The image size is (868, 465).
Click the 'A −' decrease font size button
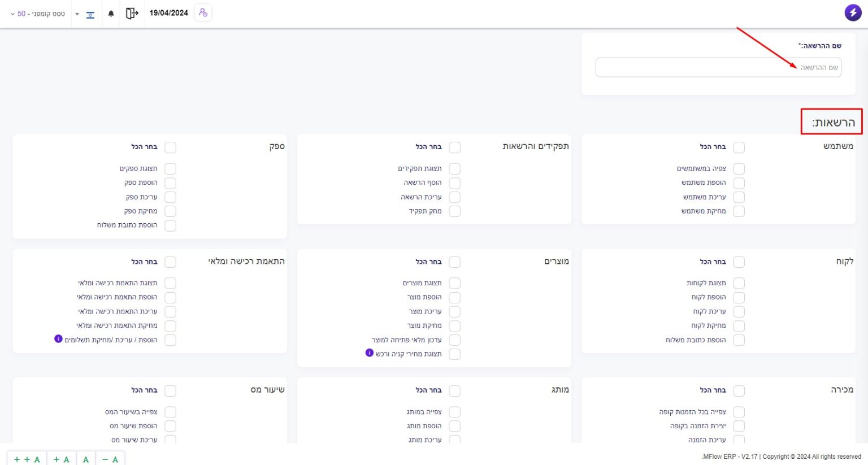(x=110, y=459)
